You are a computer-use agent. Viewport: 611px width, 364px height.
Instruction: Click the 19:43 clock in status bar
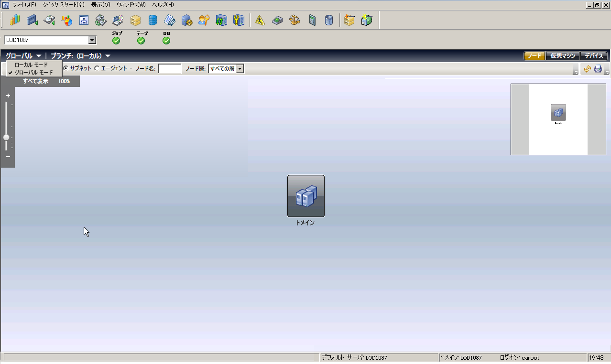point(596,357)
